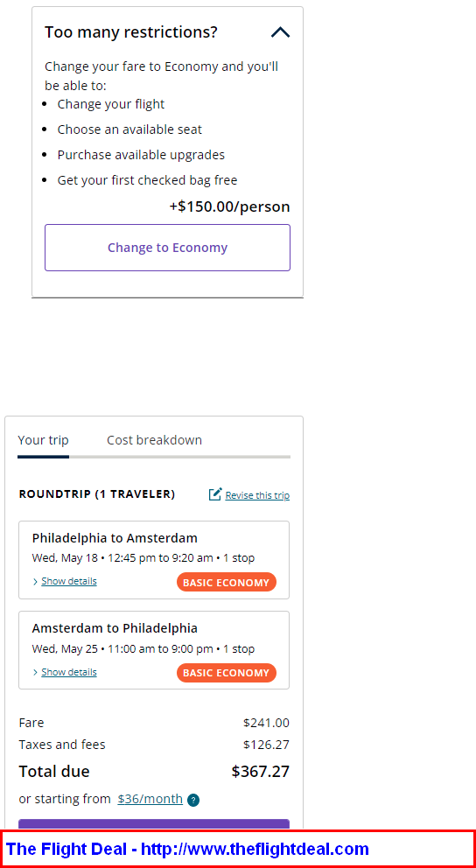The image size is (476, 868).
Task: Open the $36/month financing link
Action: [x=150, y=799]
